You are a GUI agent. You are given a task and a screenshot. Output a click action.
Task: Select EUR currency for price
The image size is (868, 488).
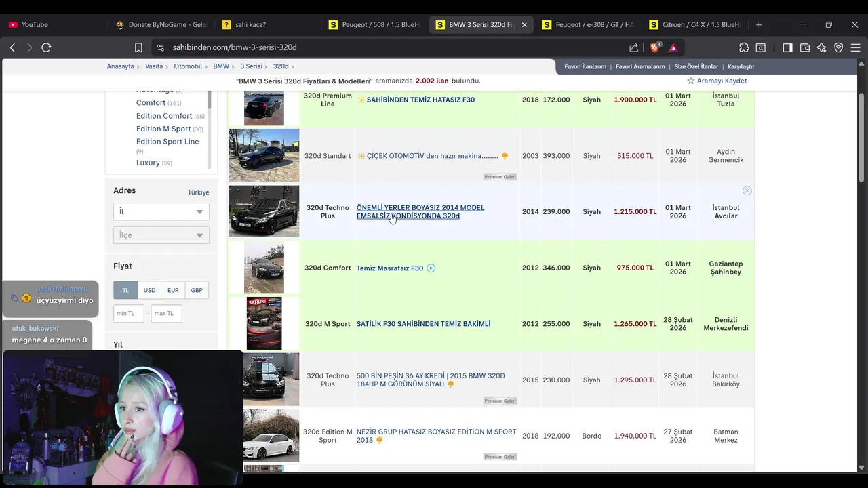(173, 290)
